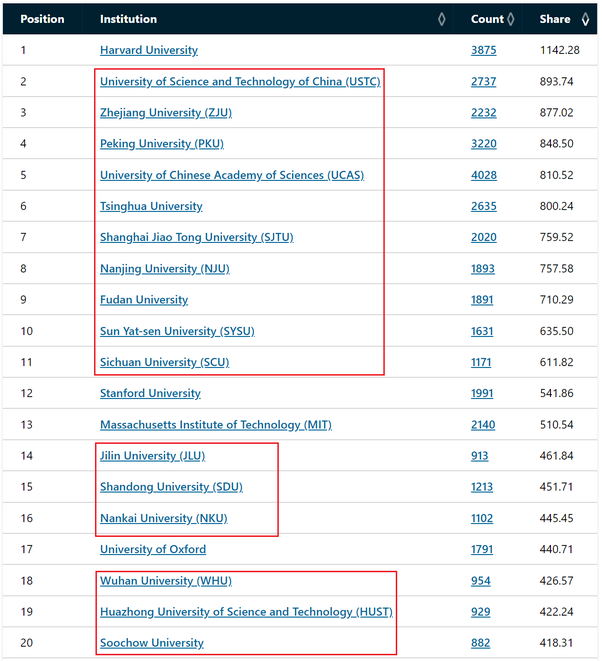Screen dimensions: 602x661
Task: Click count 2140 in MIT row
Action: [483, 425]
